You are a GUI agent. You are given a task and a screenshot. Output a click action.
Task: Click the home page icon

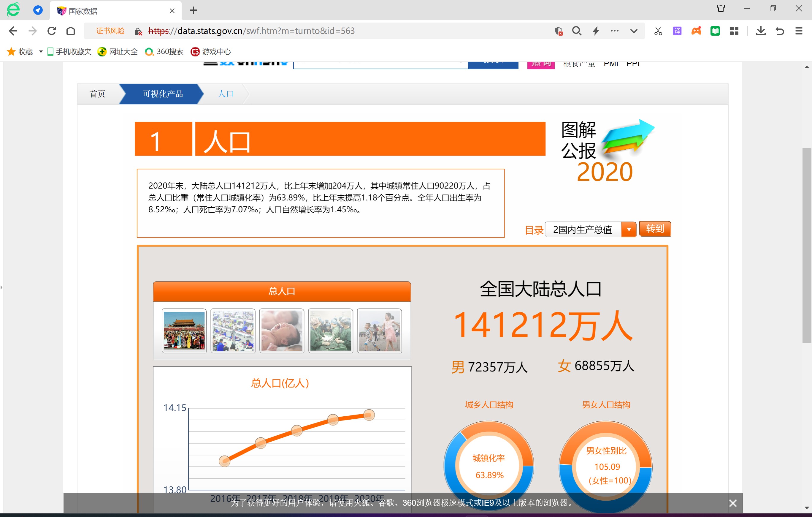click(70, 31)
